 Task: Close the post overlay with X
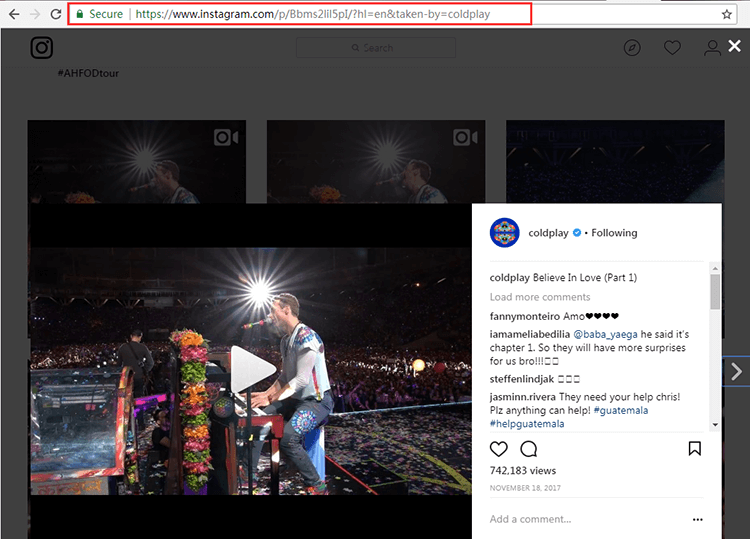pyautogui.click(x=735, y=46)
